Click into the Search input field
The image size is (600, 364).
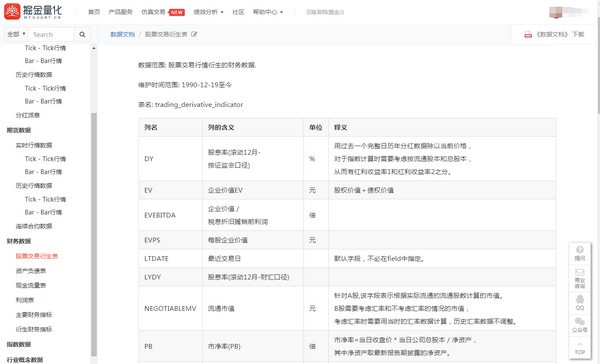[x=51, y=34]
